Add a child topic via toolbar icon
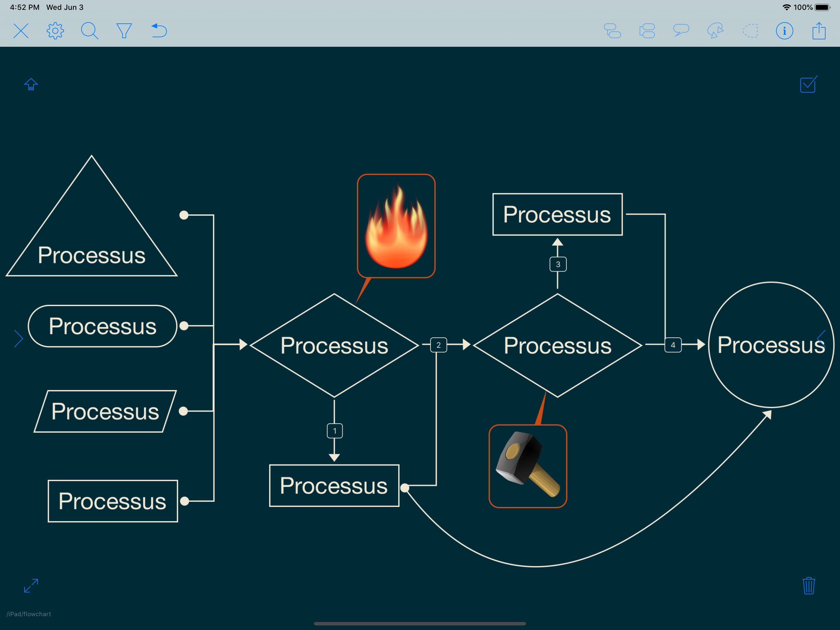 (x=612, y=31)
